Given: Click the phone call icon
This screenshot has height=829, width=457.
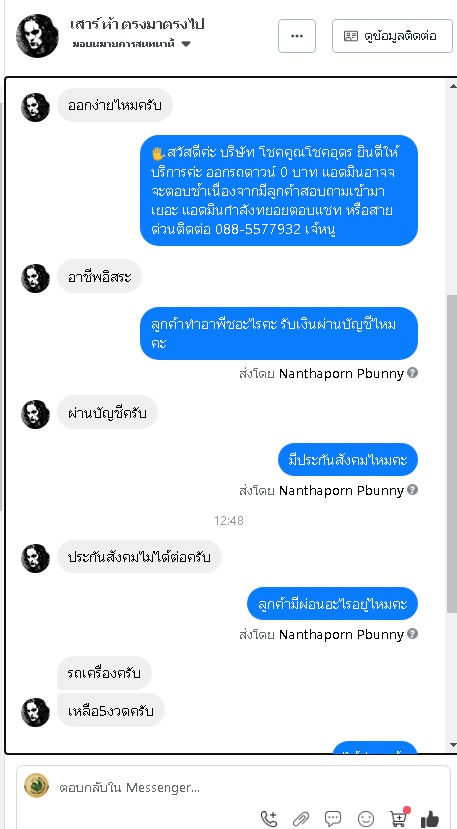Looking at the screenshot, I should coord(269,818).
